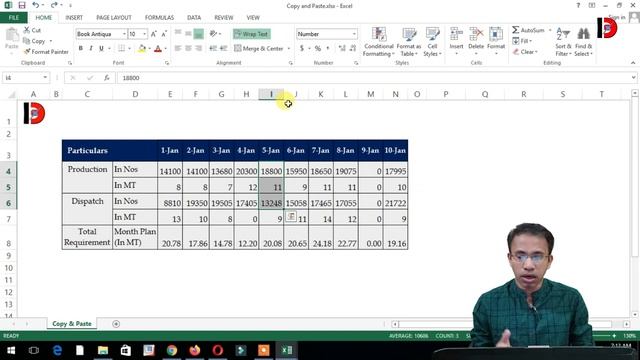Click the Undo arrow icon
This screenshot has height=360, width=640.
pos(36,5)
